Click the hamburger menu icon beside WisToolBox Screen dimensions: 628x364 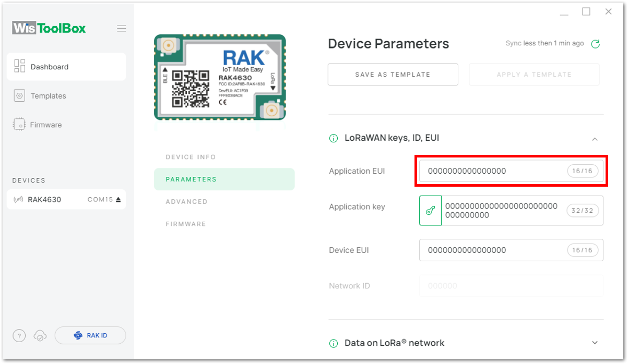point(122,28)
